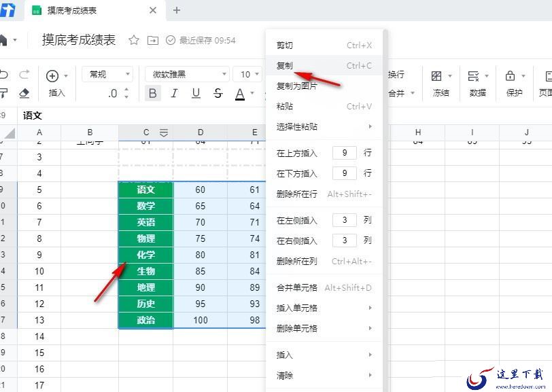Toggle Strikethrough formatting button
Image resolution: width=552 pixels, height=392 pixels.
(x=218, y=93)
